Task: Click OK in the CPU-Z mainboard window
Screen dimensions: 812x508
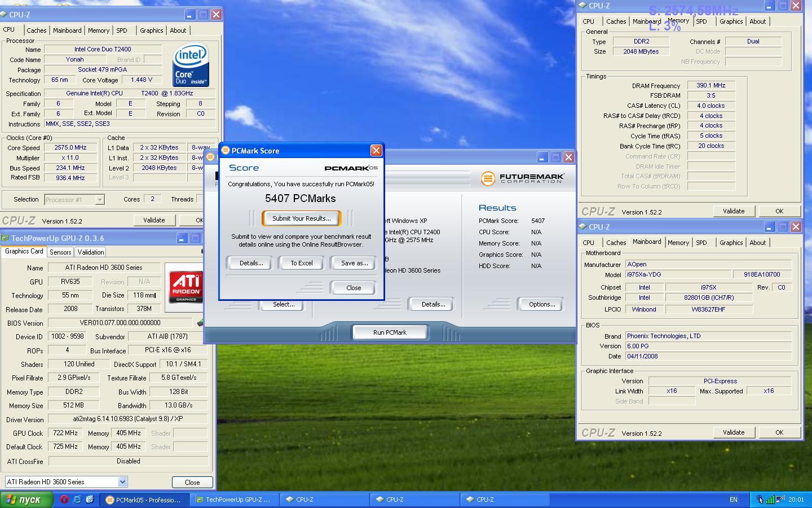Action: pos(779,432)
